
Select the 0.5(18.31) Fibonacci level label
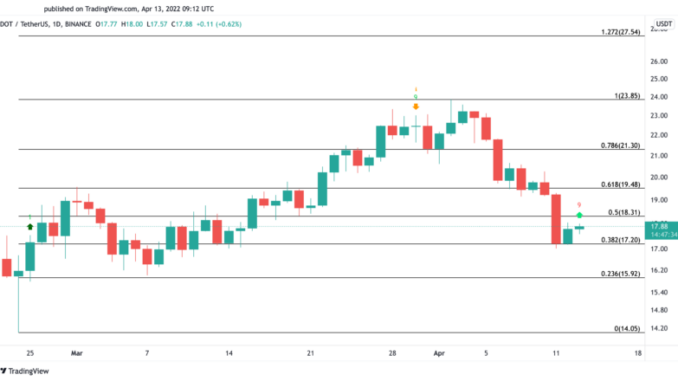624,212
